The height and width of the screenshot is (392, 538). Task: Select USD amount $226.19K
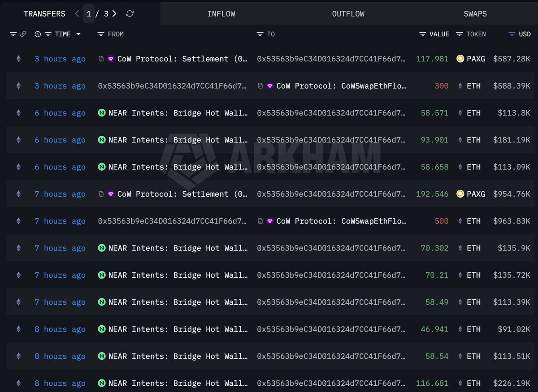(x=512, y=383)
